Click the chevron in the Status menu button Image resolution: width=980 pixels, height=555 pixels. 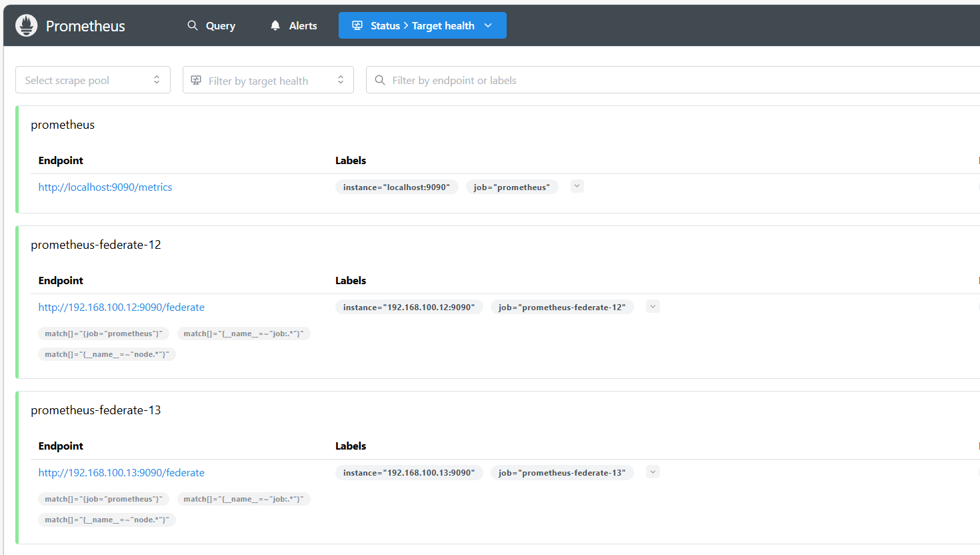(x=488, y=25)
